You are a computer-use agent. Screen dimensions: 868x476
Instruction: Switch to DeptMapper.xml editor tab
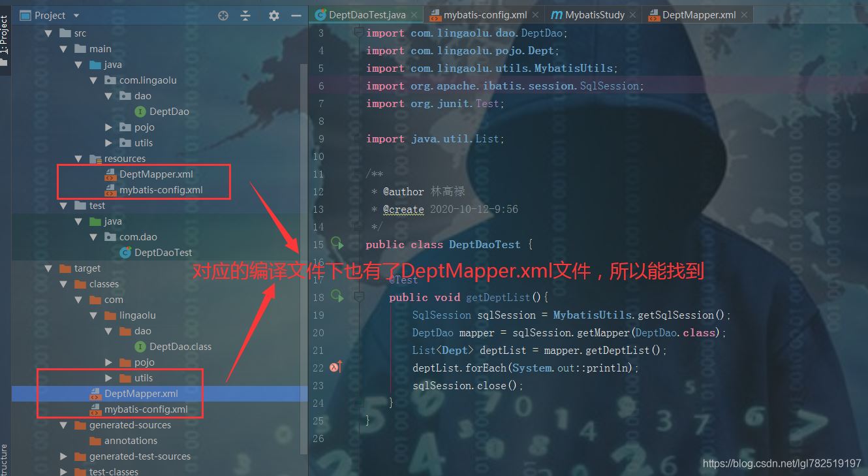pos(698,14)
